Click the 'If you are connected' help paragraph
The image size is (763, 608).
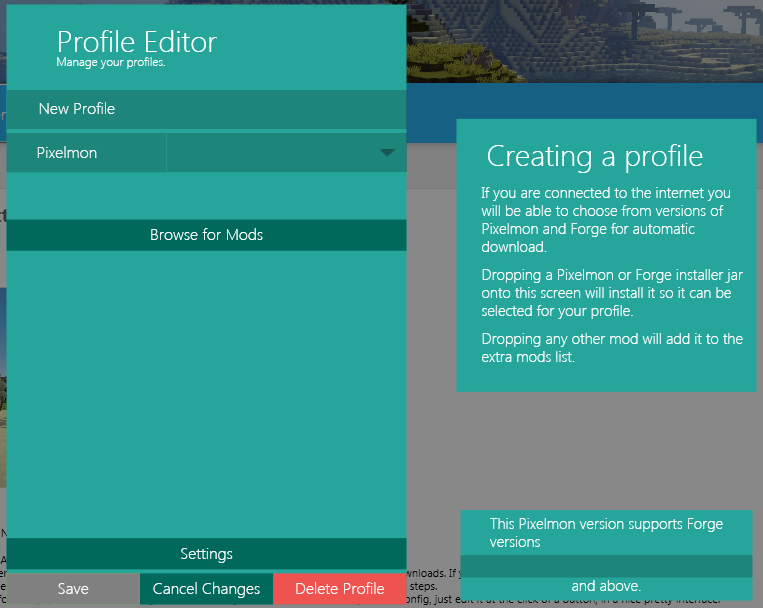click(x=606, y=220)
